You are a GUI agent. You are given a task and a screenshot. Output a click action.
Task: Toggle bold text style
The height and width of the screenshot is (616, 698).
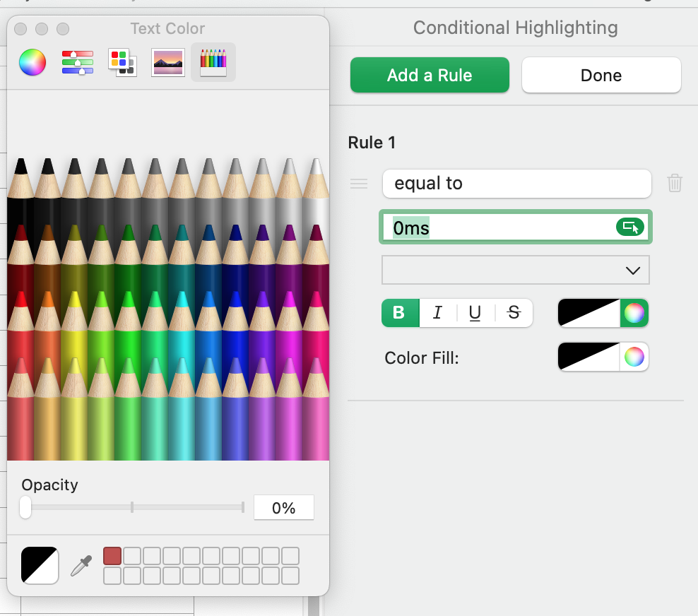[400, 313]
